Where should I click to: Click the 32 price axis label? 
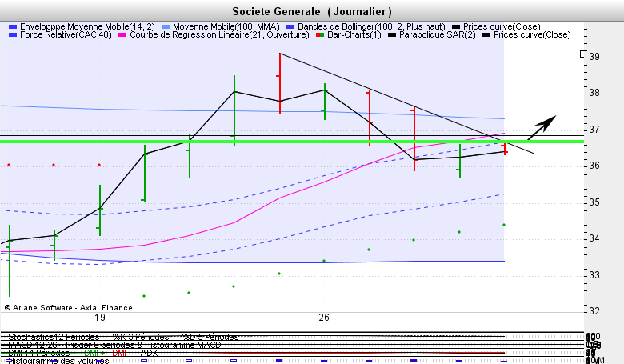point(594,311)
